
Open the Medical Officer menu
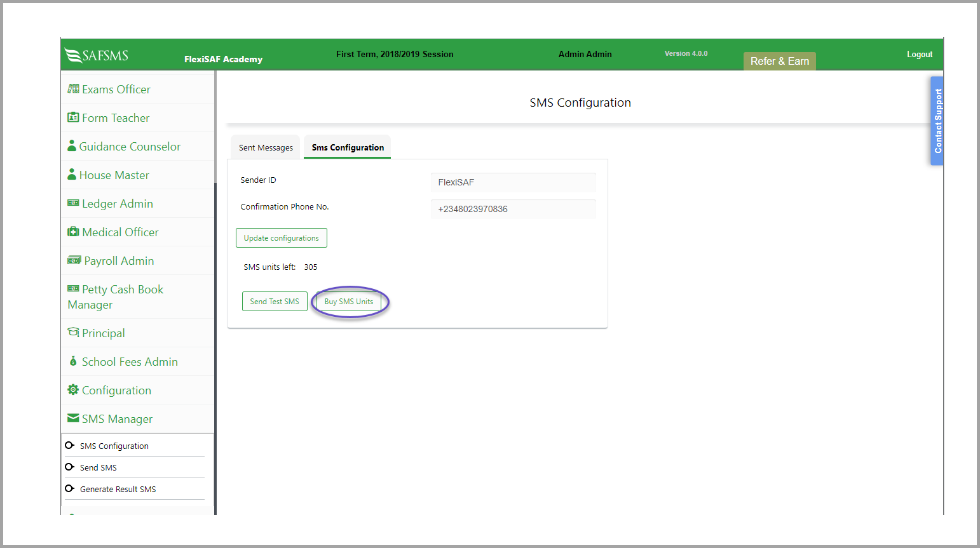point(138,232)
